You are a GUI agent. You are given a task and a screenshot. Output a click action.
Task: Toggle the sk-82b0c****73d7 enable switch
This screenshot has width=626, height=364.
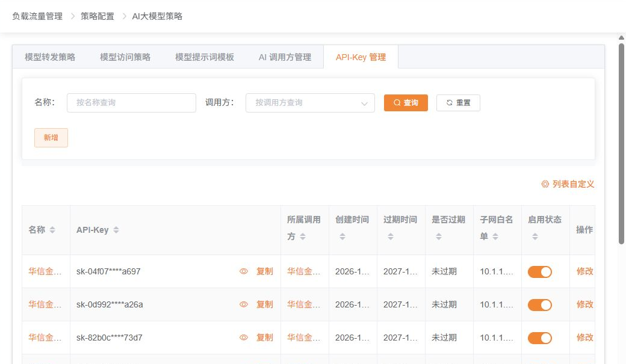(x=540, y=338)
